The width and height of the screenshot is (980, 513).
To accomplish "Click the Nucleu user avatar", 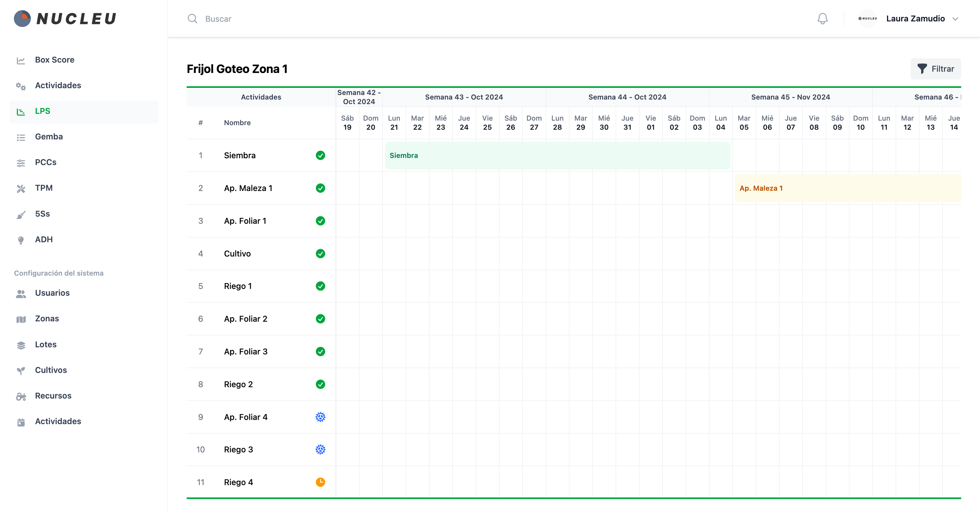I will pos(868,18).
